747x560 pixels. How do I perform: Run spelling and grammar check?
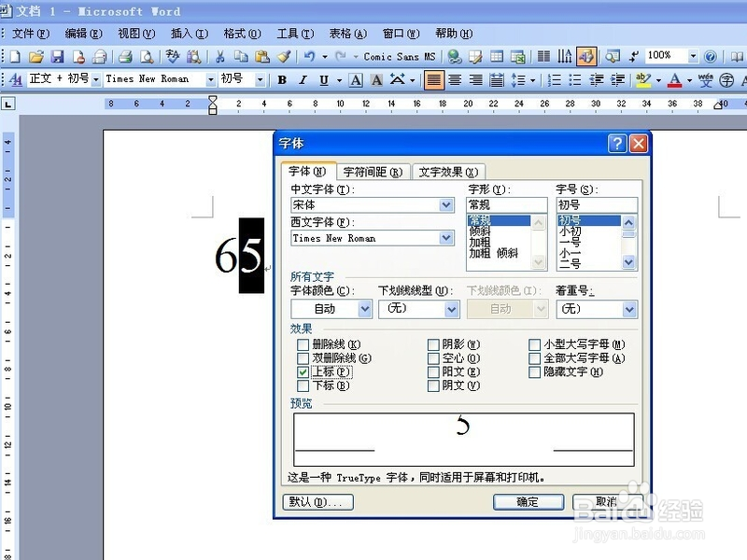(x=173, y=57)
